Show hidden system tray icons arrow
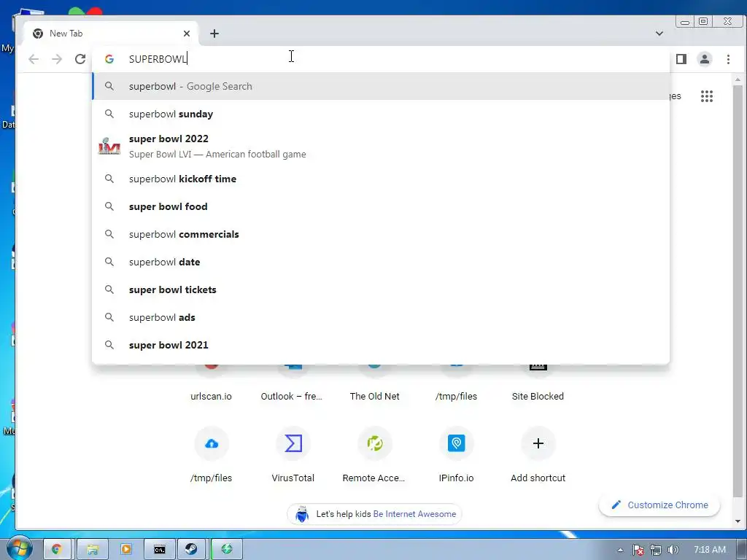Image resolution: width=747 pixels, height=560 pixels. (620, 550)
